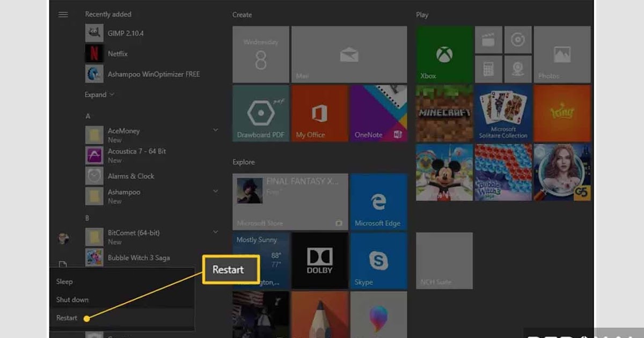This screenshot has height=338, width=644.
Task: Open the G5 game tile
Action: coord(562,172)
